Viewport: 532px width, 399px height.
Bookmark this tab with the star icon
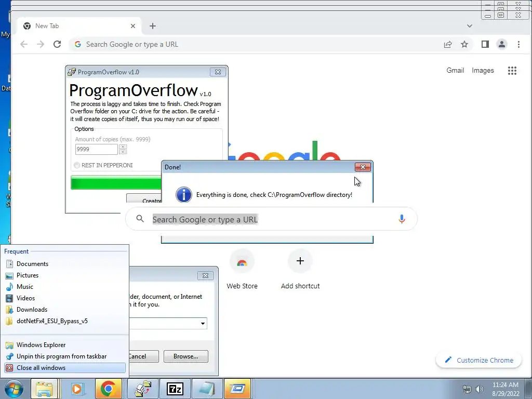click(x=464, y=44)
